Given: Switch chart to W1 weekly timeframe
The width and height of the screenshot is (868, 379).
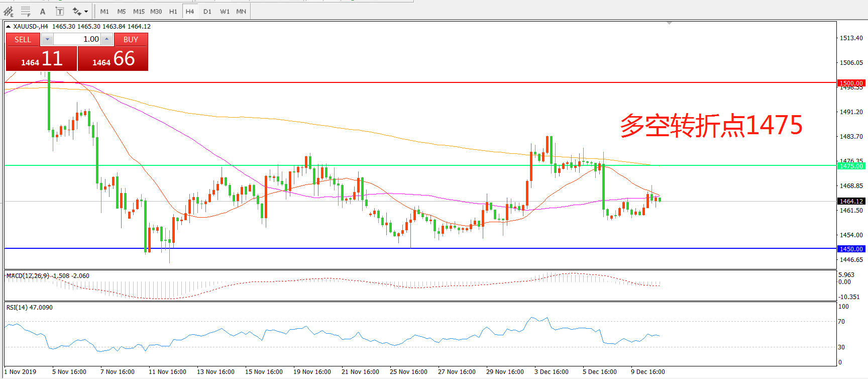Looking at the screenshot, I should (225, 11).
